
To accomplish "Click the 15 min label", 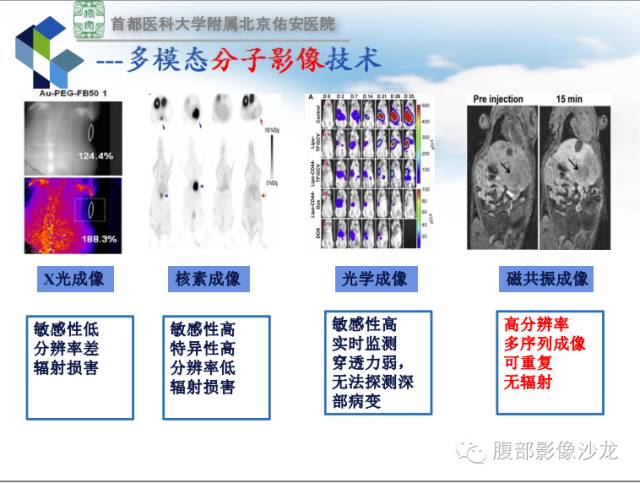I will [x=569, y=99].
